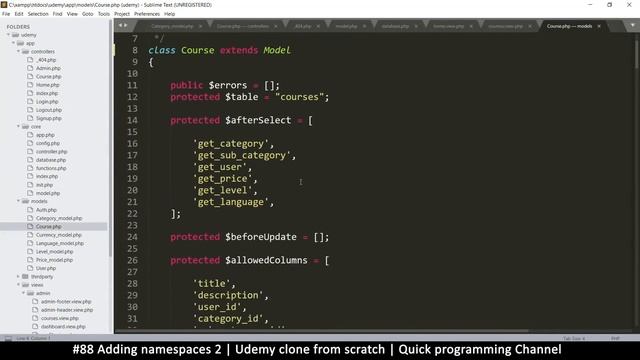This screenshot has height=360, width=640.
Task: Collapse the app folder in sidebar
Action: point(13,43)
